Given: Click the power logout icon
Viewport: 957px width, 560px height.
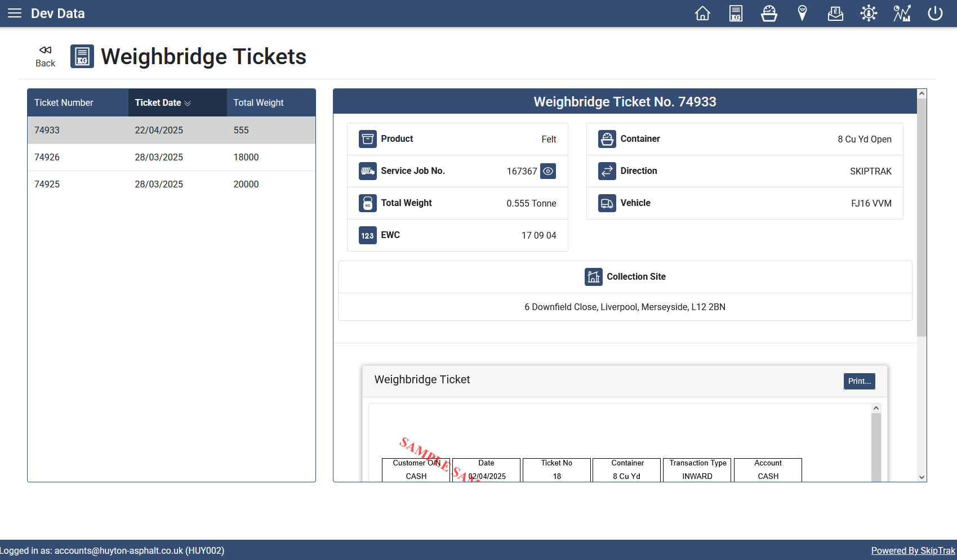Looking at the screenshot, I should coord(935,13).
